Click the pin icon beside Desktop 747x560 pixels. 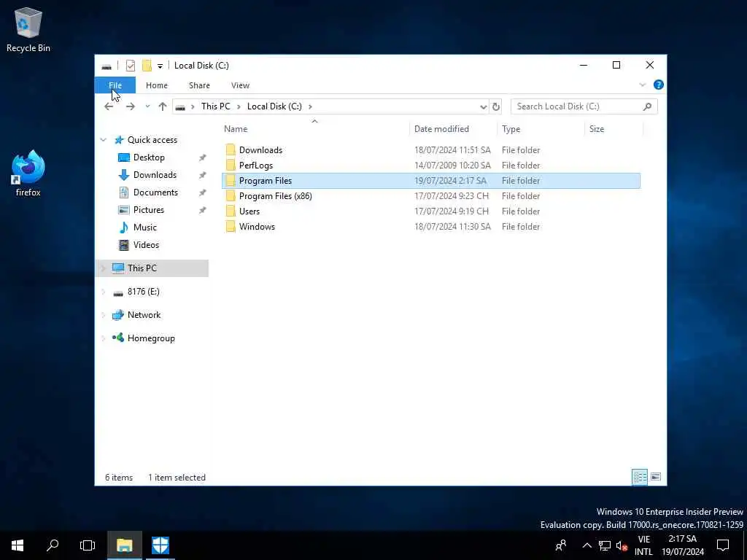coord(203,157)
